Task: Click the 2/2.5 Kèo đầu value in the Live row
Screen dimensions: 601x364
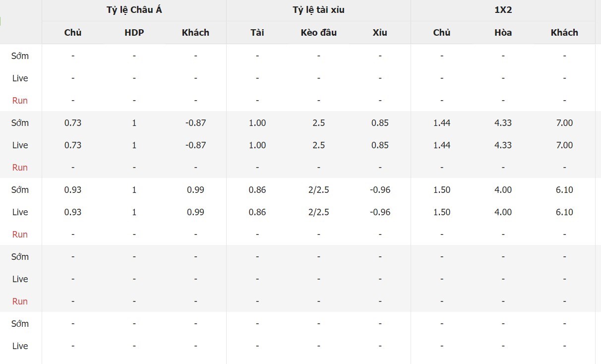Action: click(318, 212)
